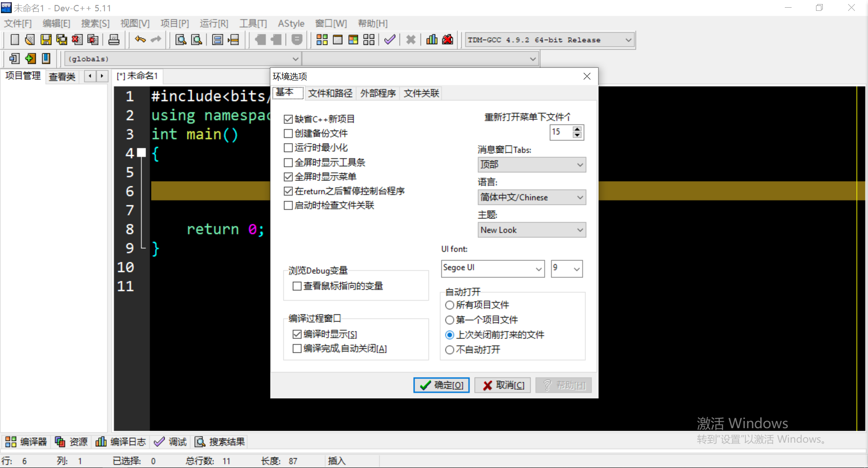Open the 工具[T] menu
This screenshot has width=868, height=468.
click(253, 24)
